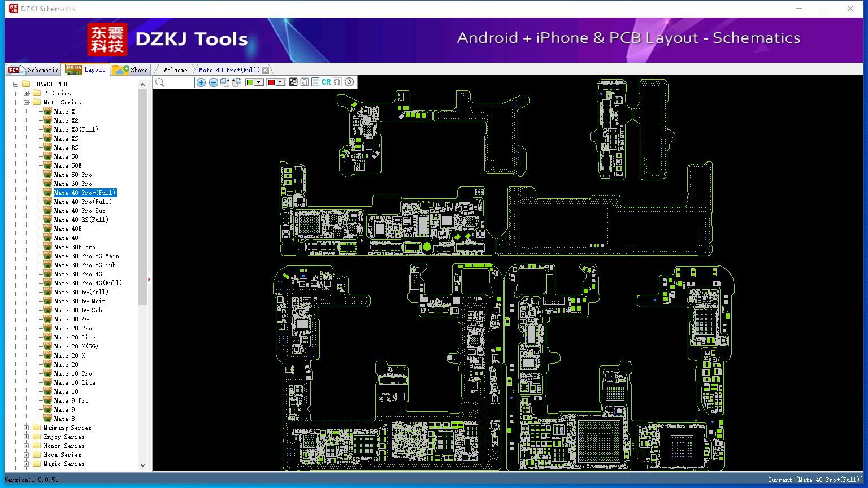The image size is (868, 488).
Task: Select Mate XS in the tree
Action: coord(66,138)
